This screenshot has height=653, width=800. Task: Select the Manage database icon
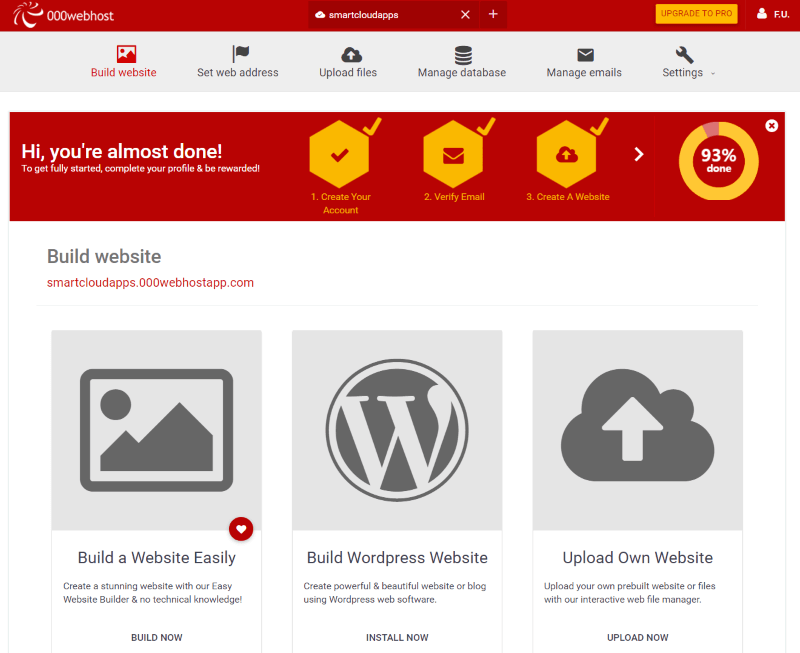(463, 55)
